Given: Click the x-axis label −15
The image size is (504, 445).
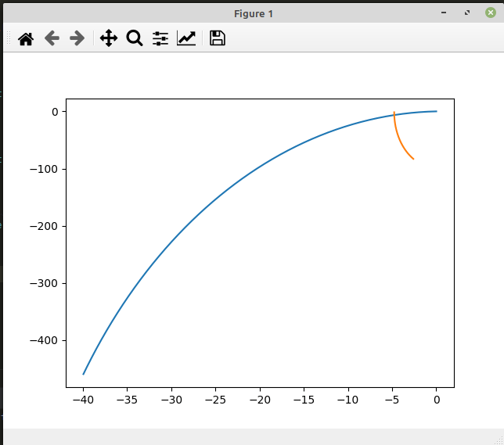Looking at the screenshot, I should coord(304,400).
